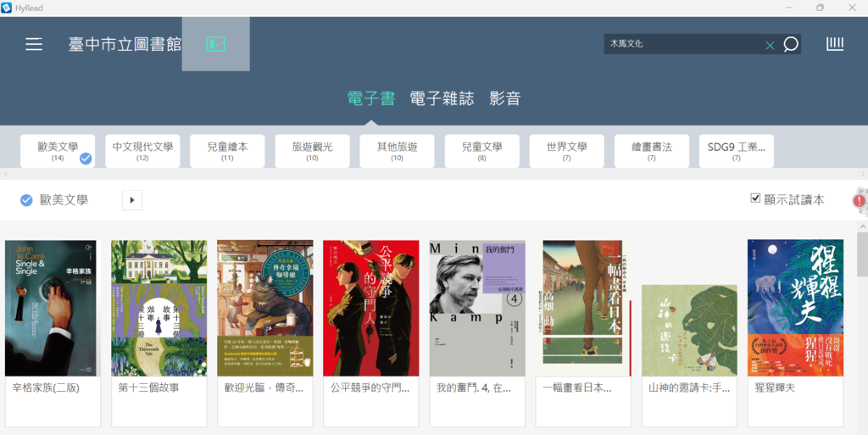Open 辛格家族 book cover
The height and width of the screenshot is (435, 868).
click(x=50, y=309)
